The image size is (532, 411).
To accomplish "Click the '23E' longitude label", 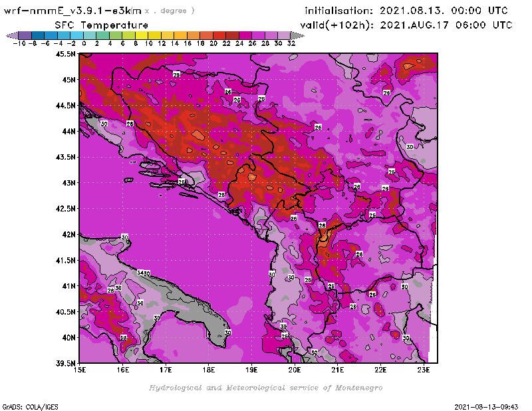I will 424,370.
